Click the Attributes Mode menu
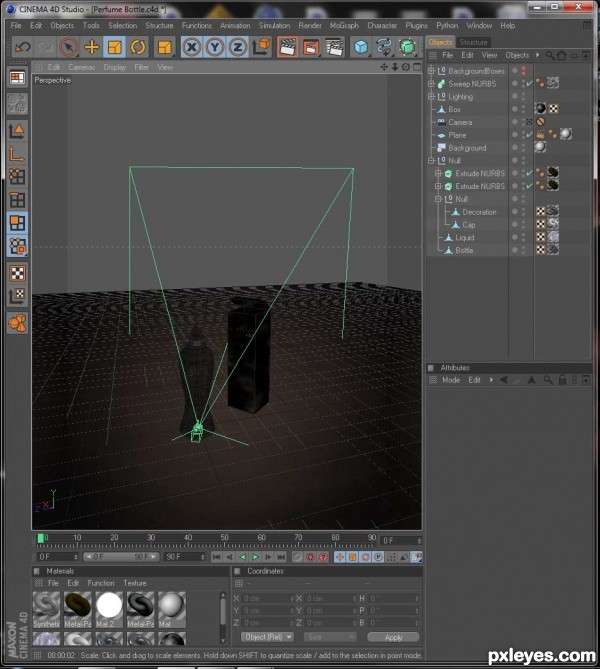Screen dimensions: 600x669 coord(451,380)
